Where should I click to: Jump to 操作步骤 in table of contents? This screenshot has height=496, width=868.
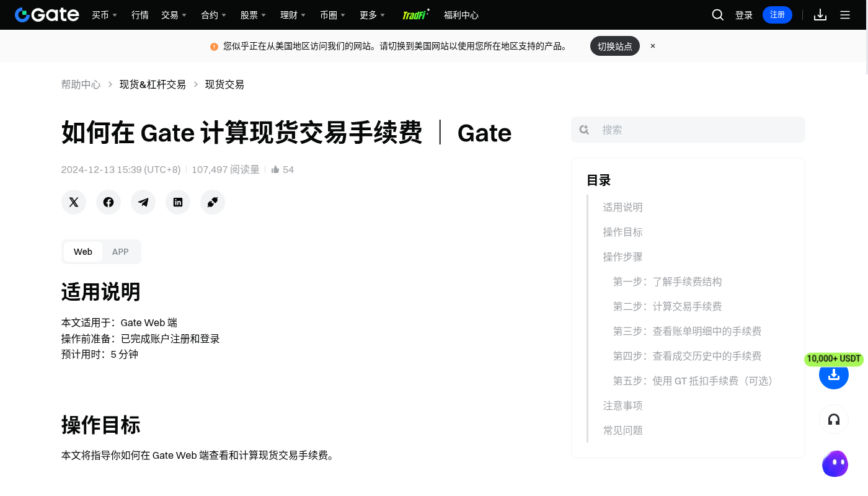click(622, 257)
